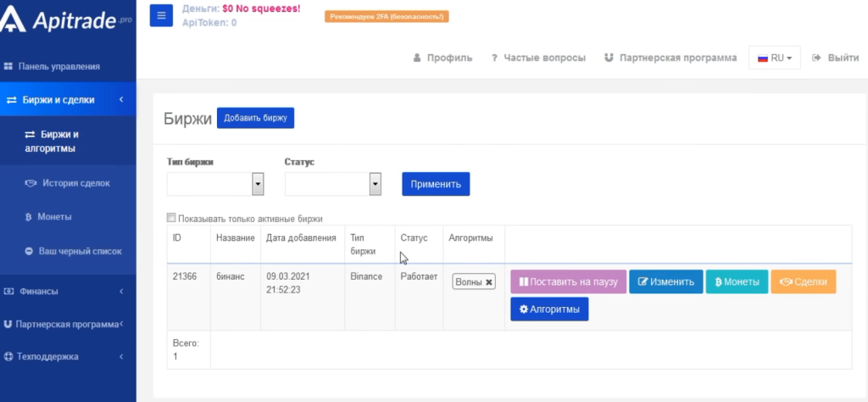Open the Статус dropdown
The width and height of the screenshot is (868, 402).
click(x=334, y=184)
